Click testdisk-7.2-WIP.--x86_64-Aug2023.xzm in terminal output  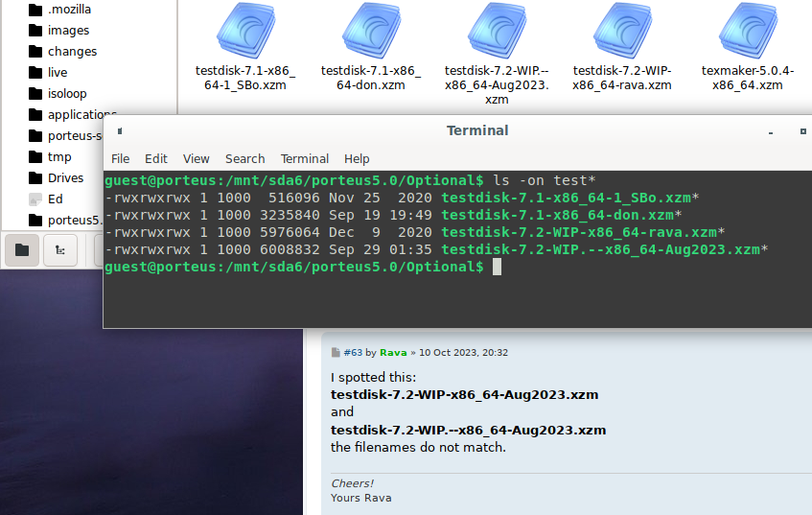(601, 249)
